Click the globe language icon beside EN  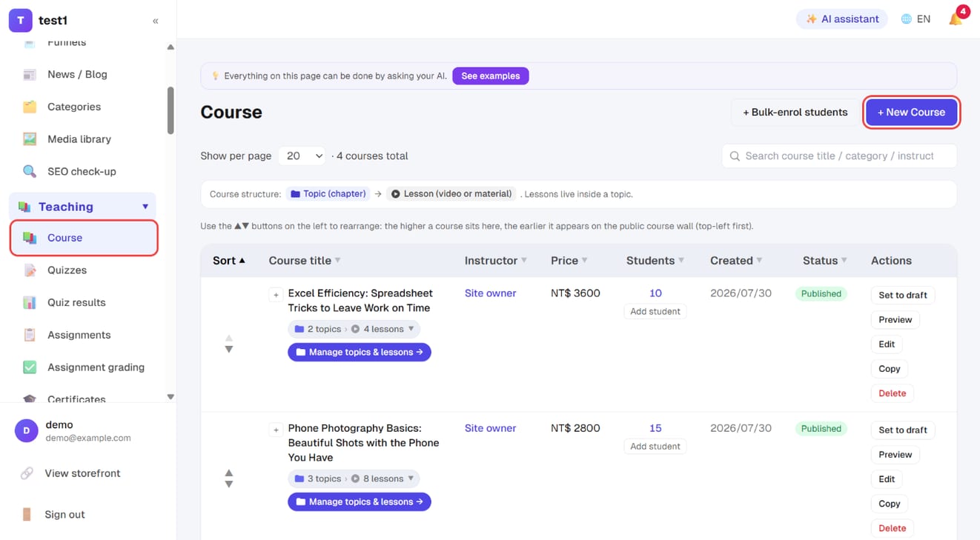[906, 19]
